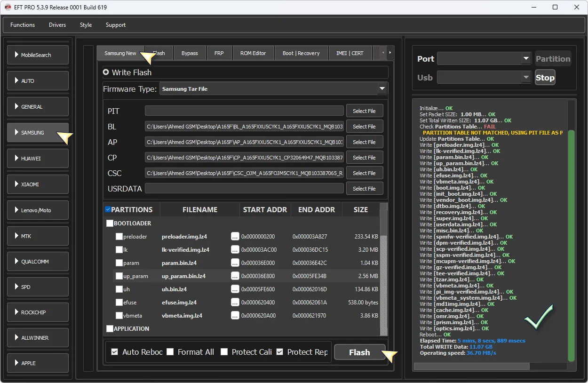Viewport: 588px width, 383px height.
Task: Check the BOOTLOADER group checkbox
Action: pos(110,223)
